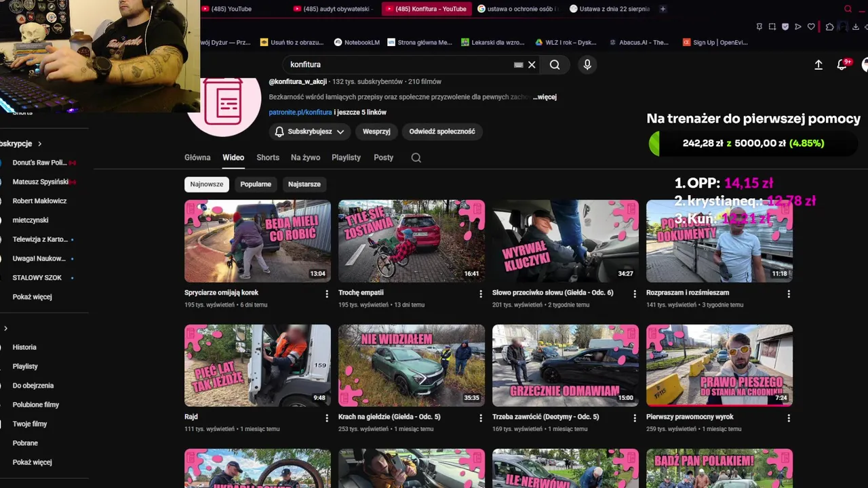
Task: Search within the channel using the magnifier icon
Action: tap(416, 157)
